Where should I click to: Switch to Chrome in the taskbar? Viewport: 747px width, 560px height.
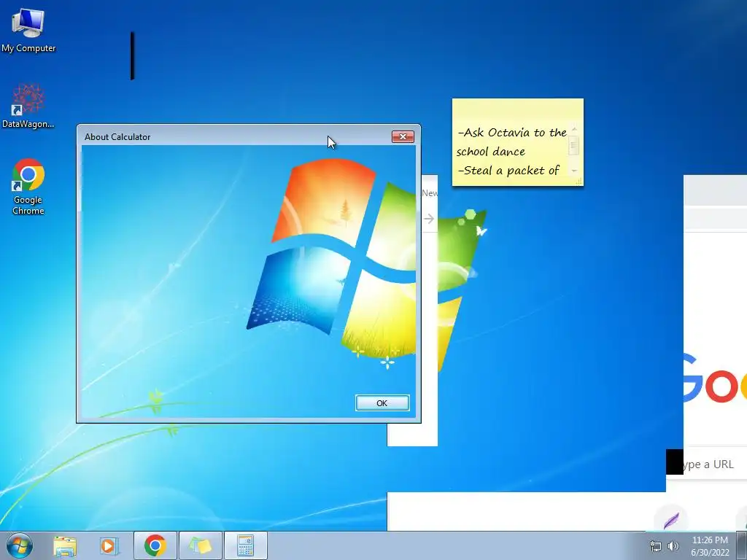(155, 545)
